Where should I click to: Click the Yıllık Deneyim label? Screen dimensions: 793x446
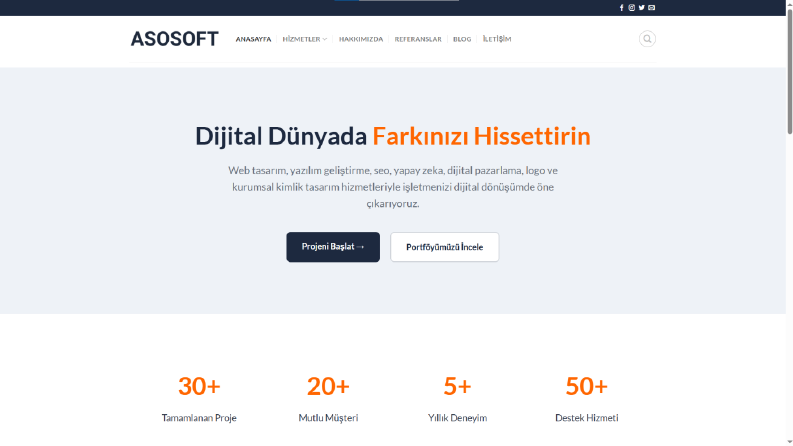pyautogui.click(x=457, y=418)
